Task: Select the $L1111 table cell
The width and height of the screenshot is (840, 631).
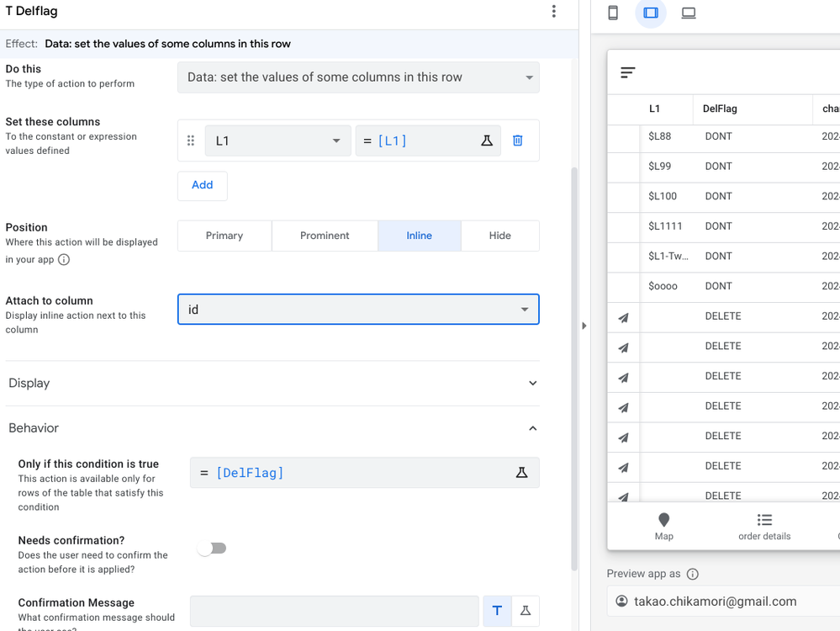Action: click(x=665, y=226)
